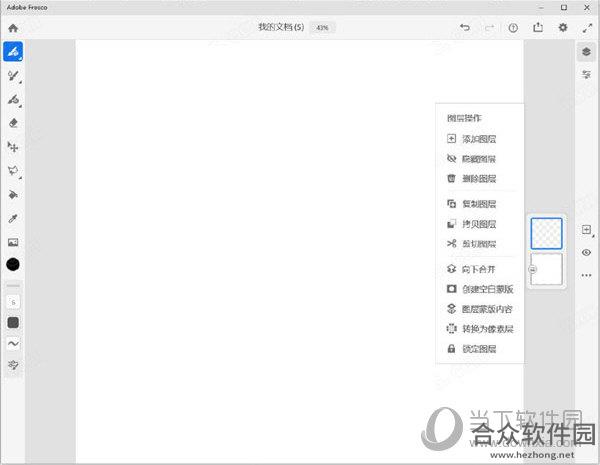Open app settings gear
600x465 pixels.
[x=563, y=28]
